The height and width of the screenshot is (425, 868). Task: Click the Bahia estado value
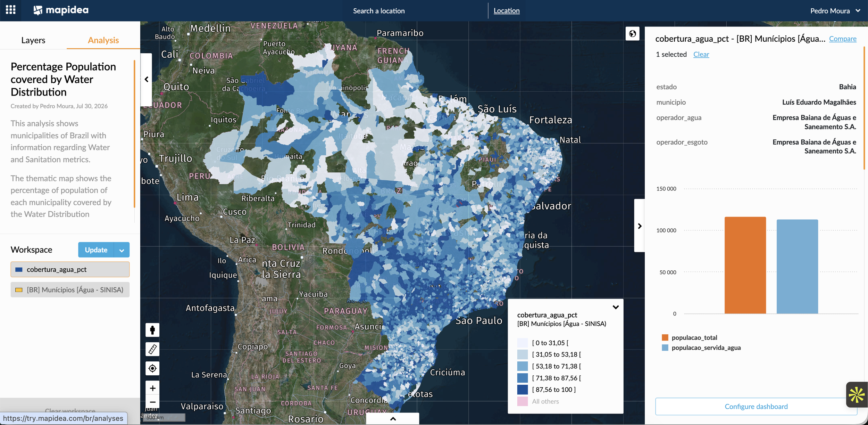[x=848, y=87]
